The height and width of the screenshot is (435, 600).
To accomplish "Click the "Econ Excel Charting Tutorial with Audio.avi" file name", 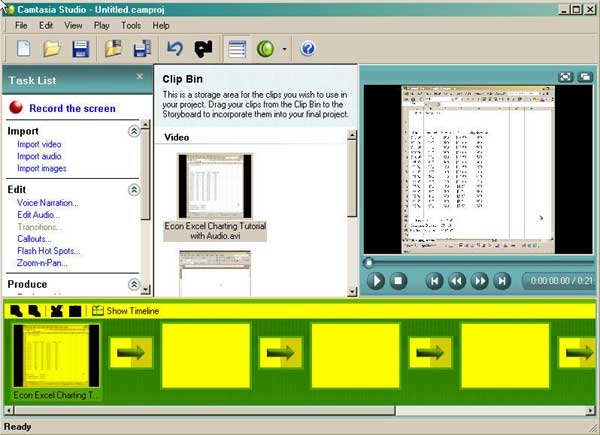I will click(215, 231).
